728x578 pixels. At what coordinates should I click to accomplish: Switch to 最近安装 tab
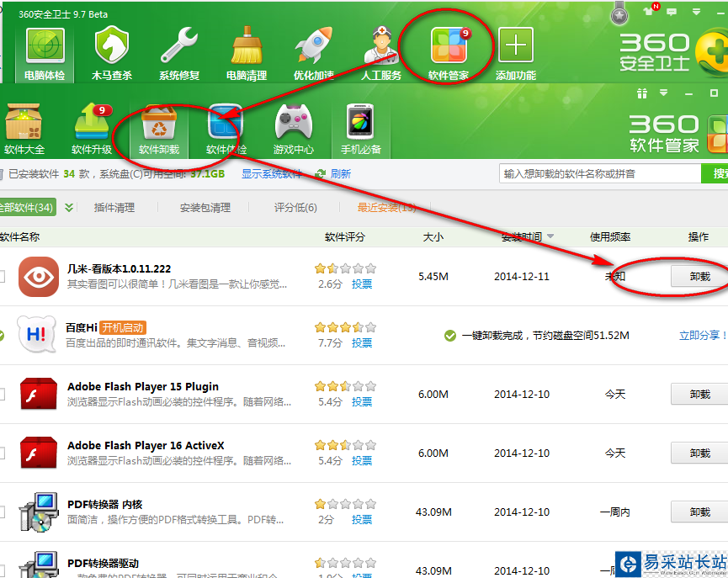[x=386, y=208]
